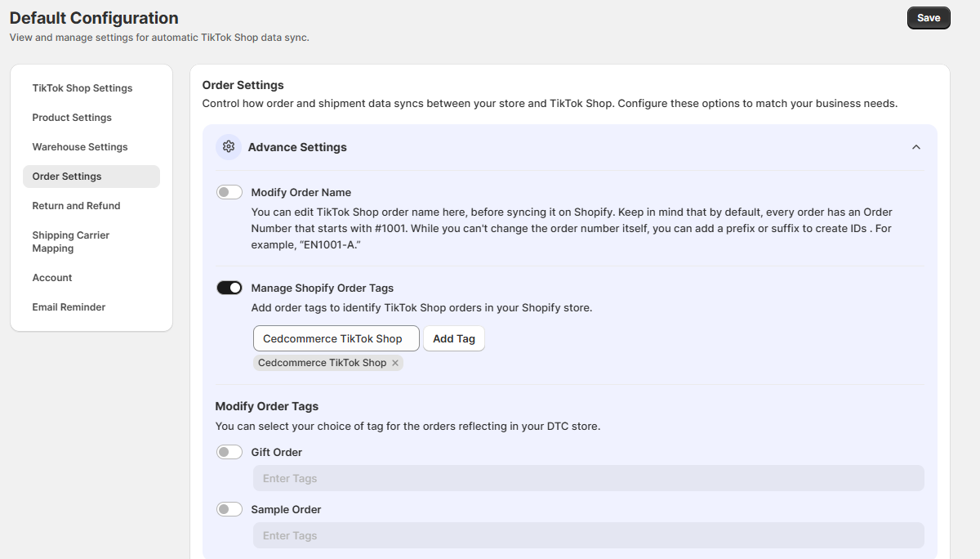The height and width of the screenshot is (559, 980).
Task: Open TikTok Shop Settings in sidebar
Action: click(82, 88)
